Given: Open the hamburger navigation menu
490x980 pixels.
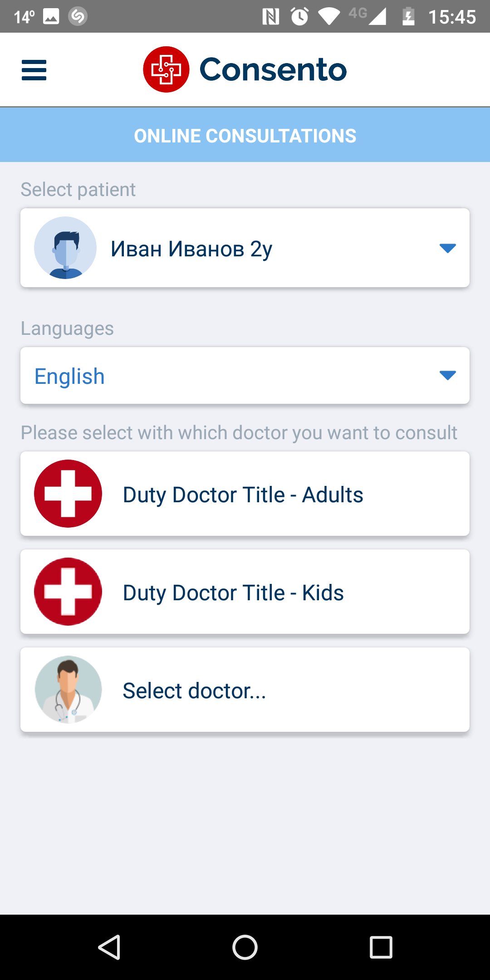Looking at the screenshot, I should (x=34, y=70).
